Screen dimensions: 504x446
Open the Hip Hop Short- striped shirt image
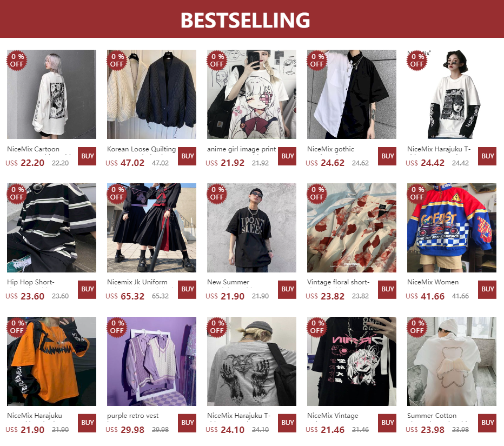[51, 228]
